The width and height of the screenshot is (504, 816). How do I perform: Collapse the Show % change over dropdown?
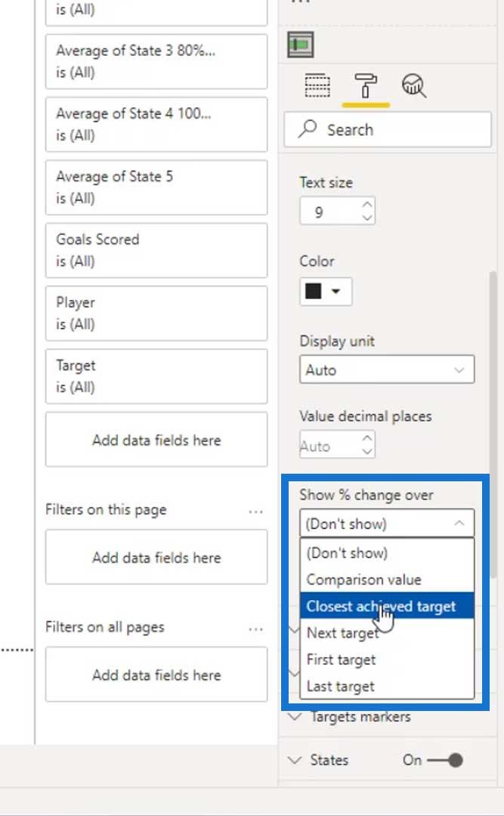[x=387, y=524]
